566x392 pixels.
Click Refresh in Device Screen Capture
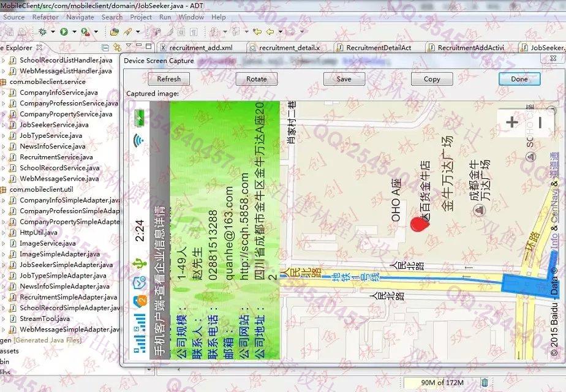[x=168, y=78]
